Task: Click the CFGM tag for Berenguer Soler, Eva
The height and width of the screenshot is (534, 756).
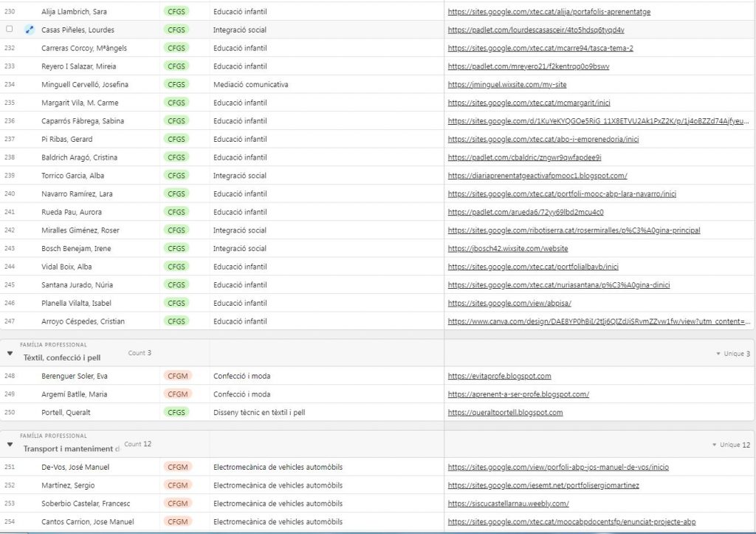Action: coord(177,376)
